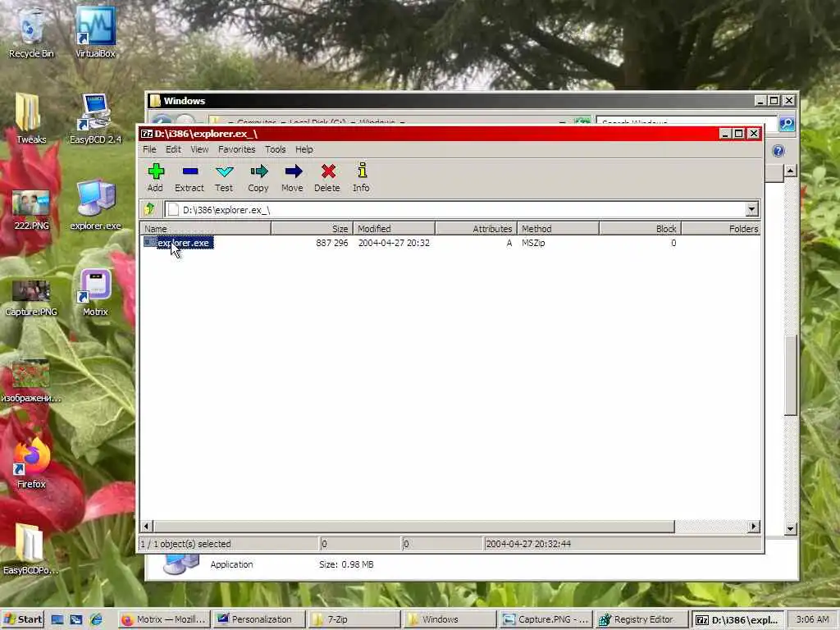Screen dimensions: 840x630
Task: Expand the address path dropdown in 7-Zip
Action: tap(751, 209)
